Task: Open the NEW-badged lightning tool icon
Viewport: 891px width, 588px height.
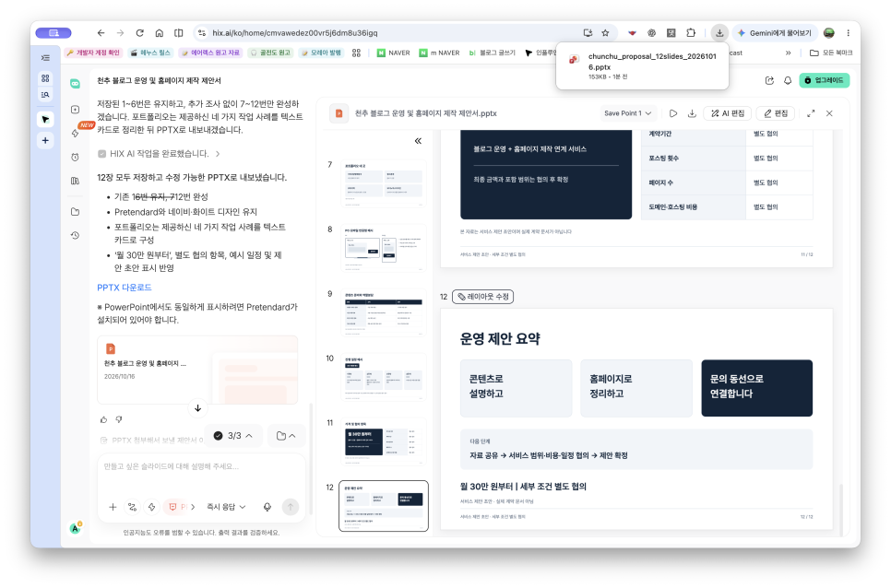Action: 76,132
